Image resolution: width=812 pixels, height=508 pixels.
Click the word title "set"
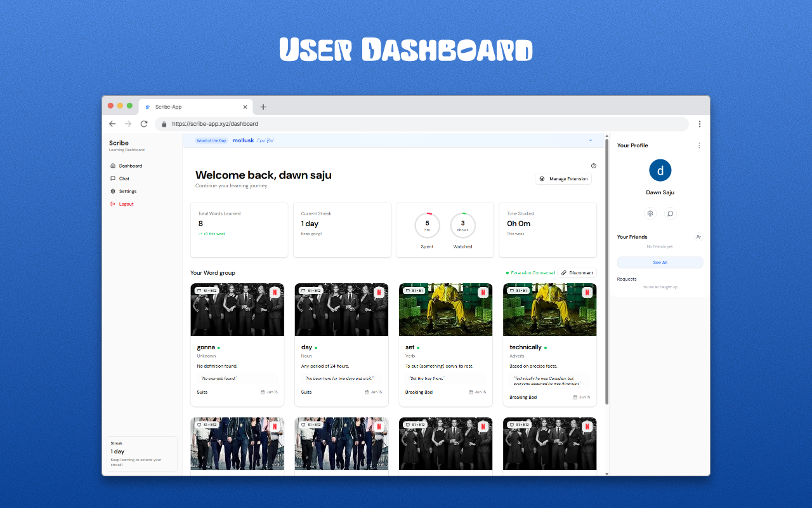(x=410, y=347)
